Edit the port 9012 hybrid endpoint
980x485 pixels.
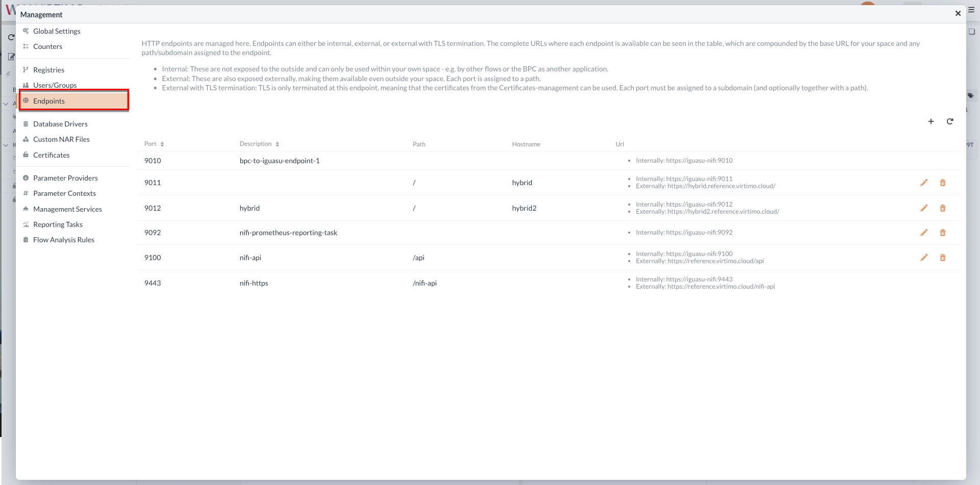click(924, 208)
